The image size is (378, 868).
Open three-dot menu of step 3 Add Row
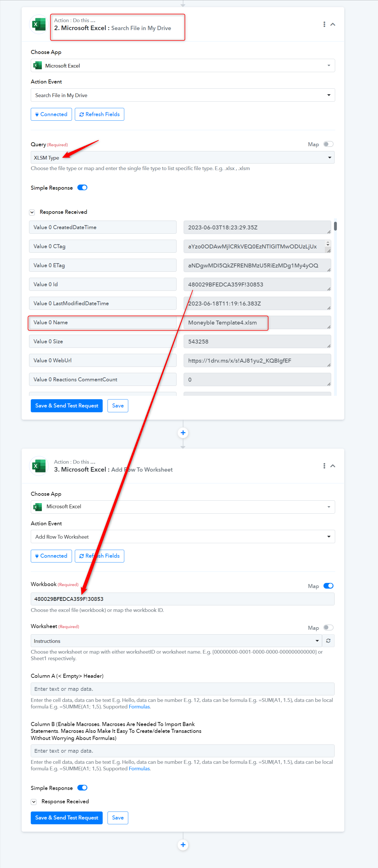pos(324,466)
